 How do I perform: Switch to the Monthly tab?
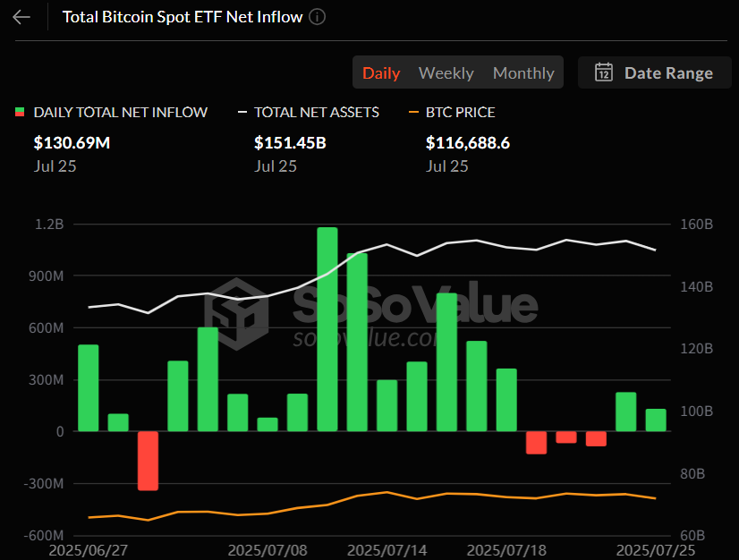tap(523, 72)
